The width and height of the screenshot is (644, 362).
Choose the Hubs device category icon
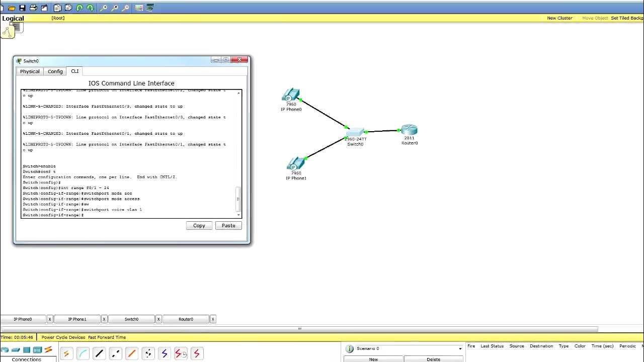pos(27,350)
